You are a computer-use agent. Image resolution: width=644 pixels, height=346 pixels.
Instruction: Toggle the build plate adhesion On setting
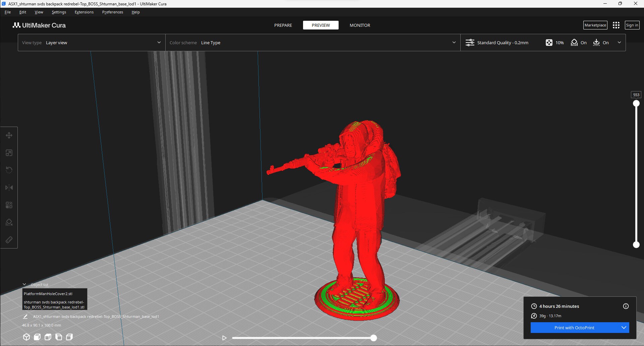point(601,43)
